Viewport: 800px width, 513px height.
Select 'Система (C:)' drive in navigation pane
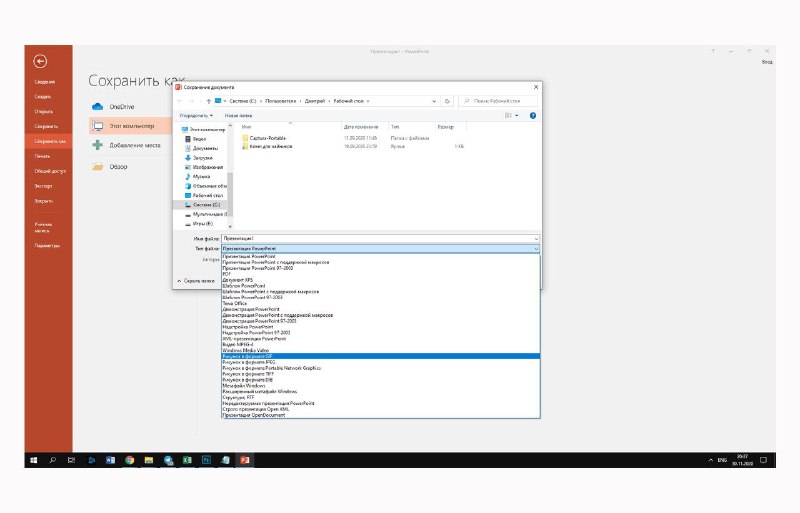(x=206, y=205)
